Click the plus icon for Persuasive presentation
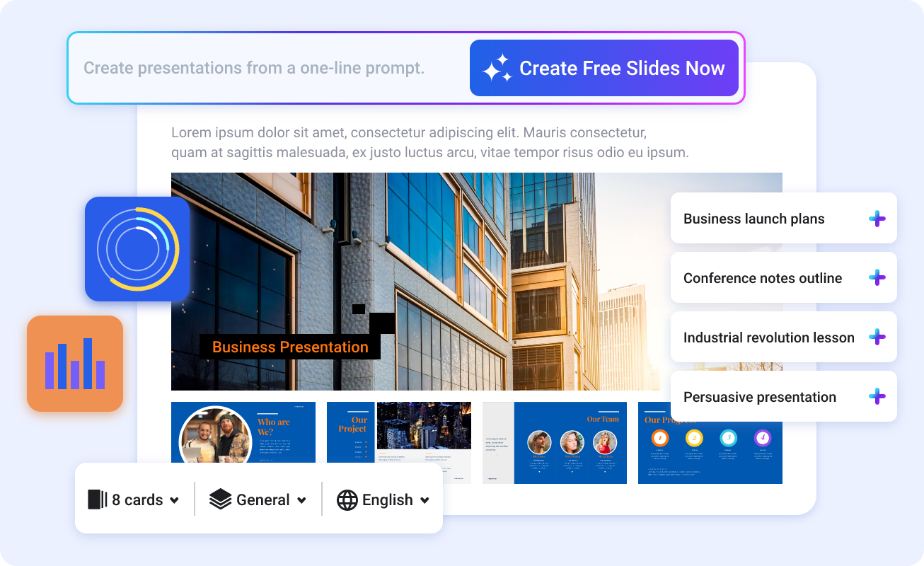The image size is (924, 566). coord(877,396)
